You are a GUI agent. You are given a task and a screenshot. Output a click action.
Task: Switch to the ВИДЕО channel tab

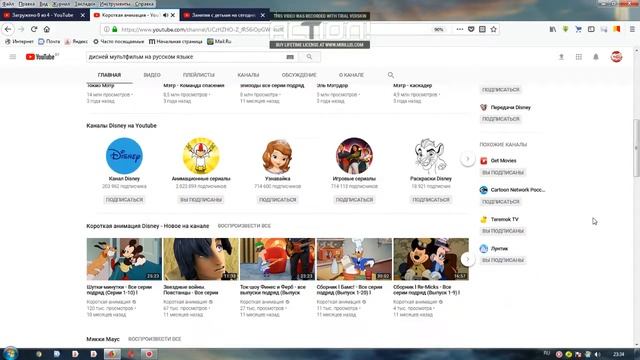click(x=152, y=75)
